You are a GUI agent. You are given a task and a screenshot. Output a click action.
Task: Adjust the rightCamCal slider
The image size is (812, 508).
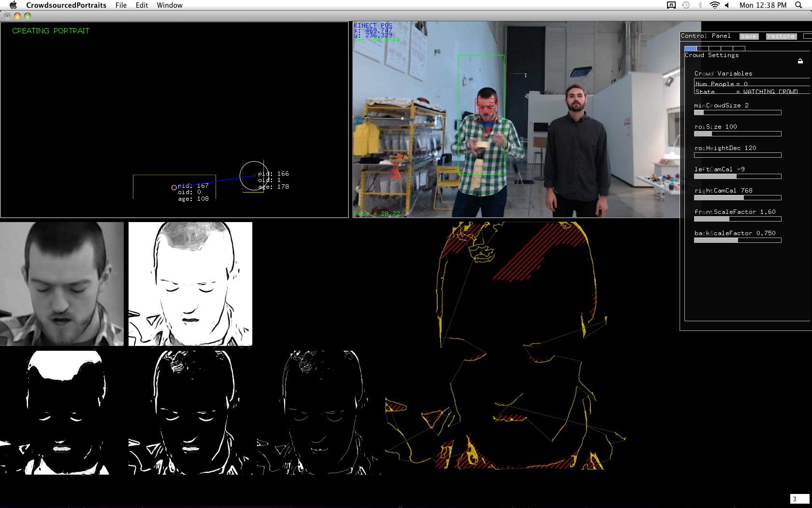pos(738,198)
